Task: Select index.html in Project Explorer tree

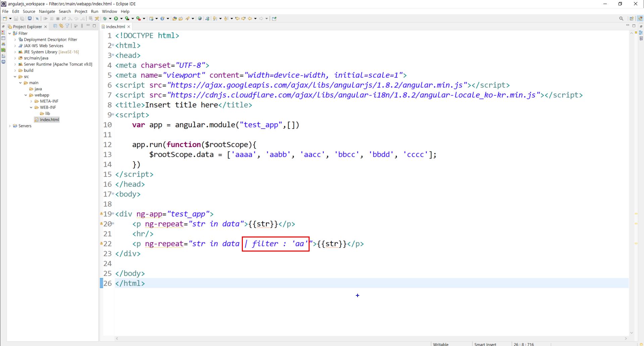Action: [x=47, y=120]
